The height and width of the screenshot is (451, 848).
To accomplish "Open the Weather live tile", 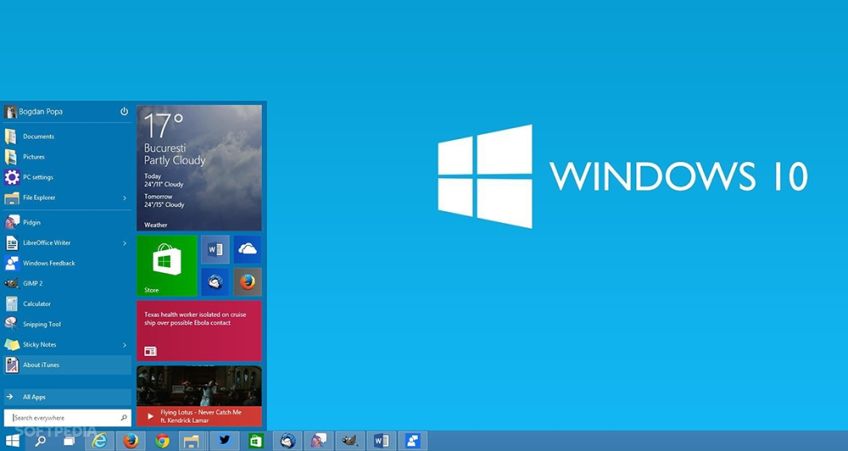I will coord(199,168).
